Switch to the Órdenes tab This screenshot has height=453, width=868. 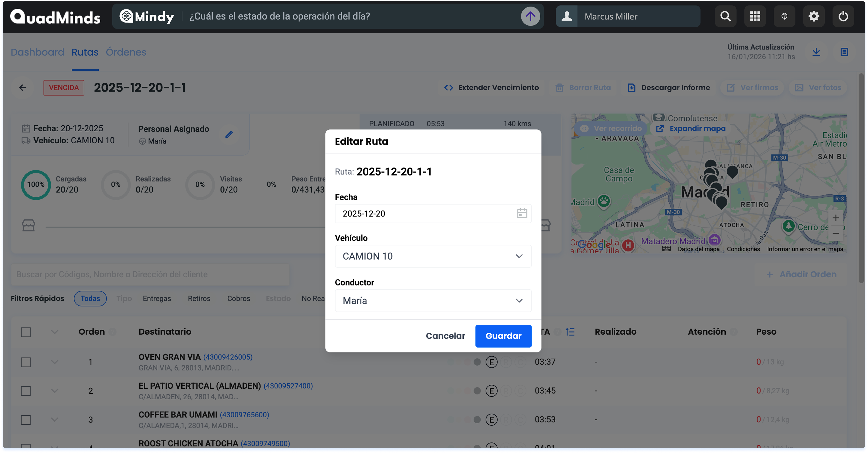pos(126,52)
